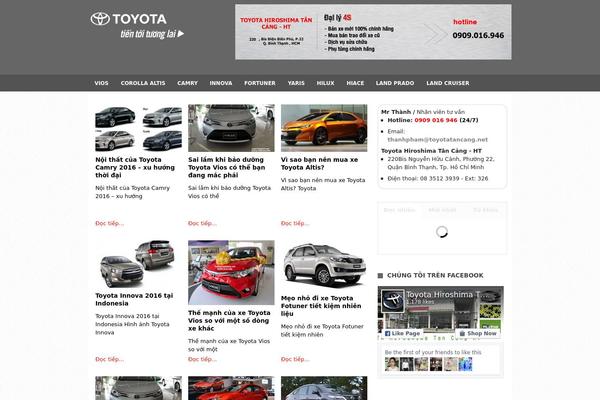Image resolution: width=600 pixels, height=400 pixels.
Task: Open the Toyota Camry 2016 four-car thumbnail
Action: [x=139, y=128]
